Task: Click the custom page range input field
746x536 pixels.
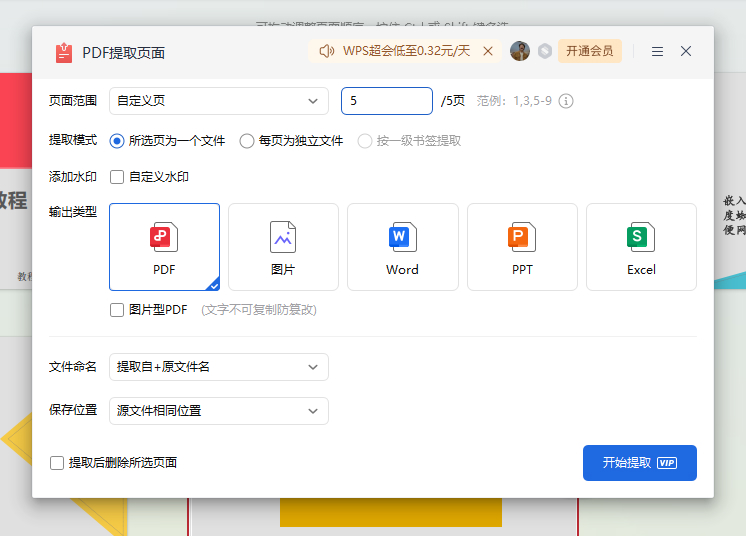Action: [x=387, y=101]
